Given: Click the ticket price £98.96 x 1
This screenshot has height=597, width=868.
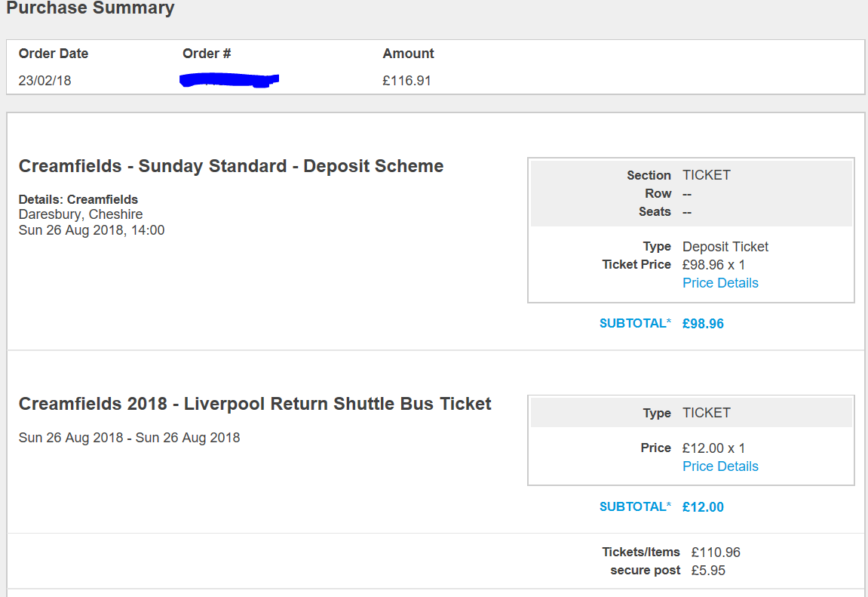Looking at the screenshot, I should (x=713, y=265).
